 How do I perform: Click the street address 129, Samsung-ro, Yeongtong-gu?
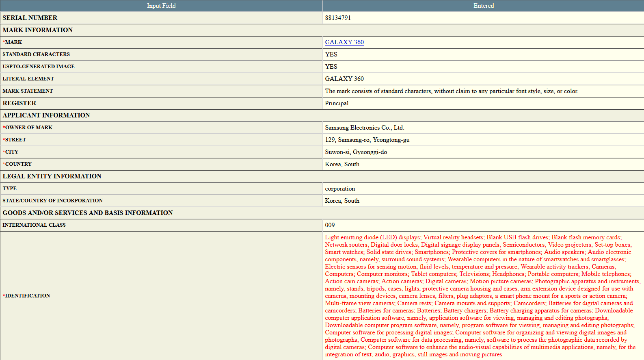(367, 140)
